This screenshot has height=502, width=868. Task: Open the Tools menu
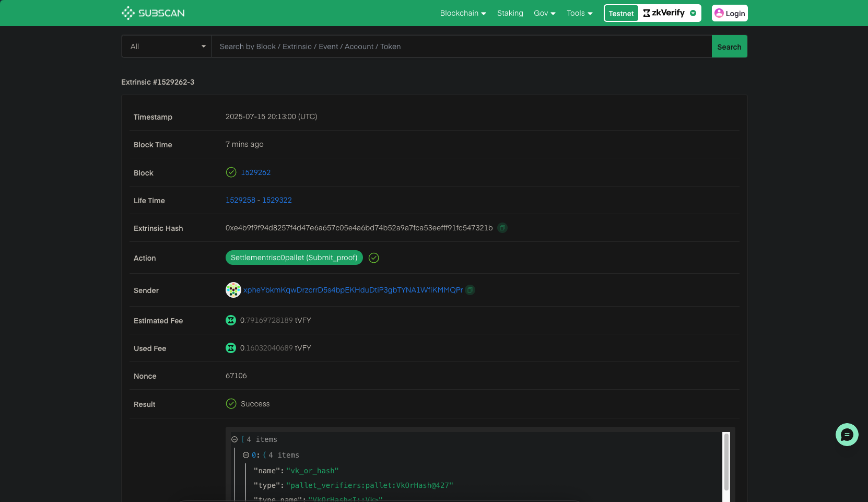[x=579, y=13]
